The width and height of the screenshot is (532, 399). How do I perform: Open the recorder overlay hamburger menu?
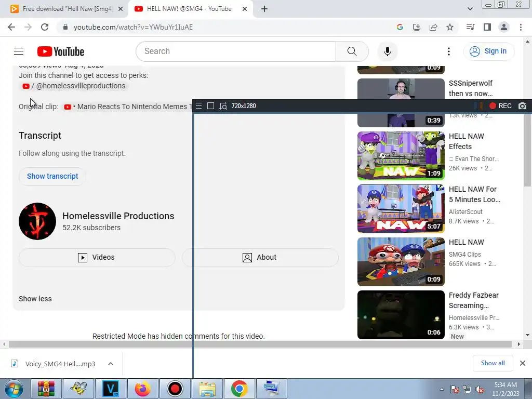(x=199, y=106)
